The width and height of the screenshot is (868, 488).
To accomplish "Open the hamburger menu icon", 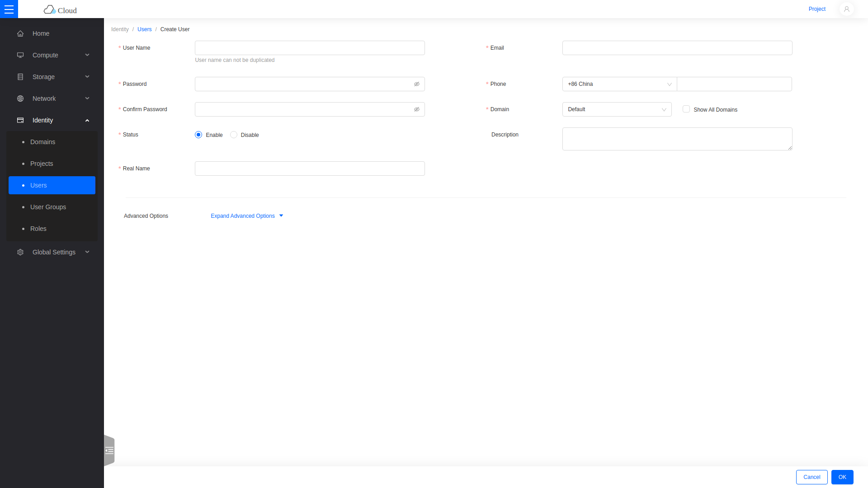I will tap(9, 9).
